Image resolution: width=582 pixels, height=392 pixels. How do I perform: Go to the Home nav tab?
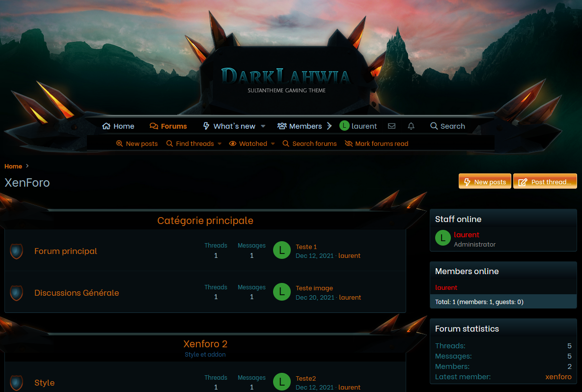coord(118,126)
